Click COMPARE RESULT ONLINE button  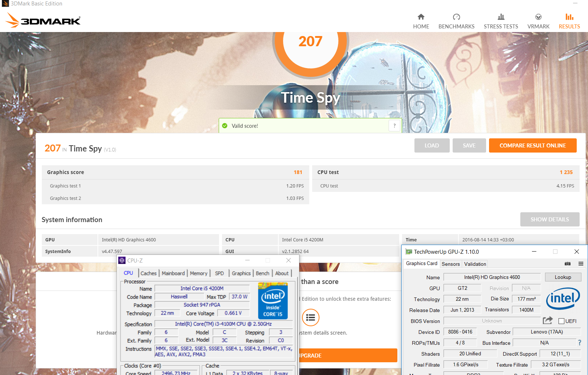pos(533,145)
